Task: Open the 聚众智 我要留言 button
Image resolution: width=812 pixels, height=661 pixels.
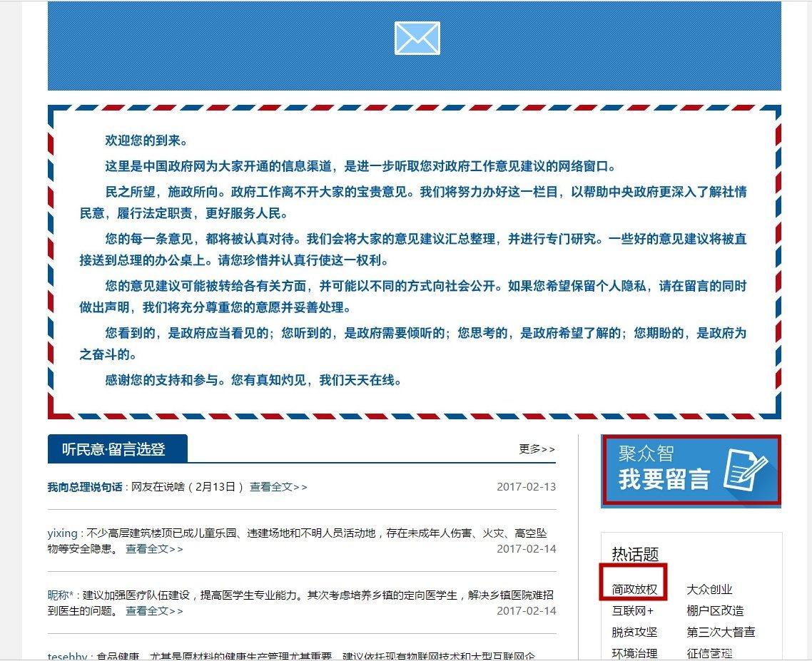Action: pyautogui.click(x=691, y=471)
